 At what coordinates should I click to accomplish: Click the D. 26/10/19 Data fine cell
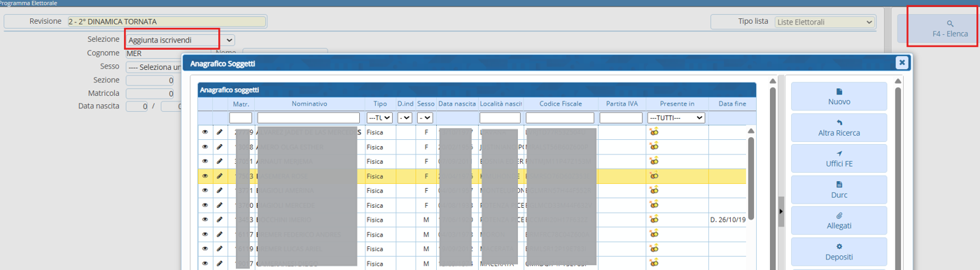click(x=727, y=220)
